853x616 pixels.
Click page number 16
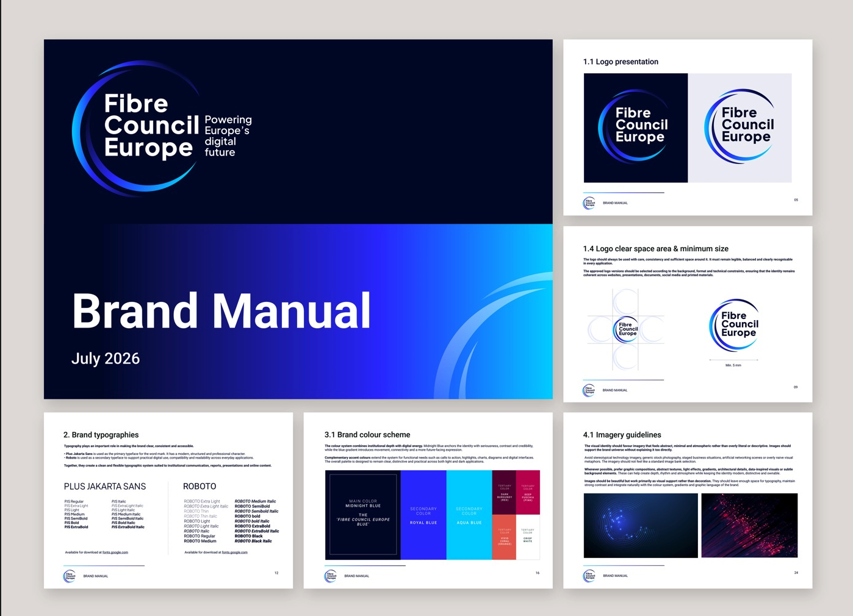[538, 573]
